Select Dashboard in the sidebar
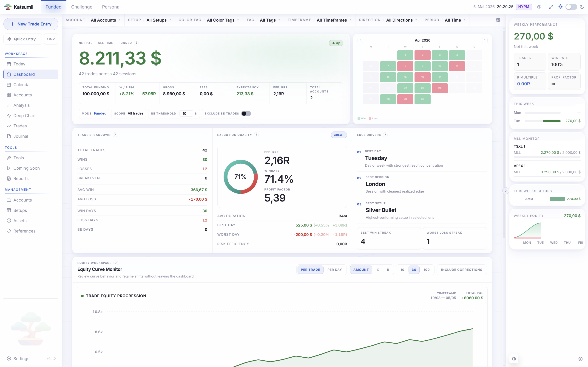The width and height of the screenshot is (588, 367). 31,74
